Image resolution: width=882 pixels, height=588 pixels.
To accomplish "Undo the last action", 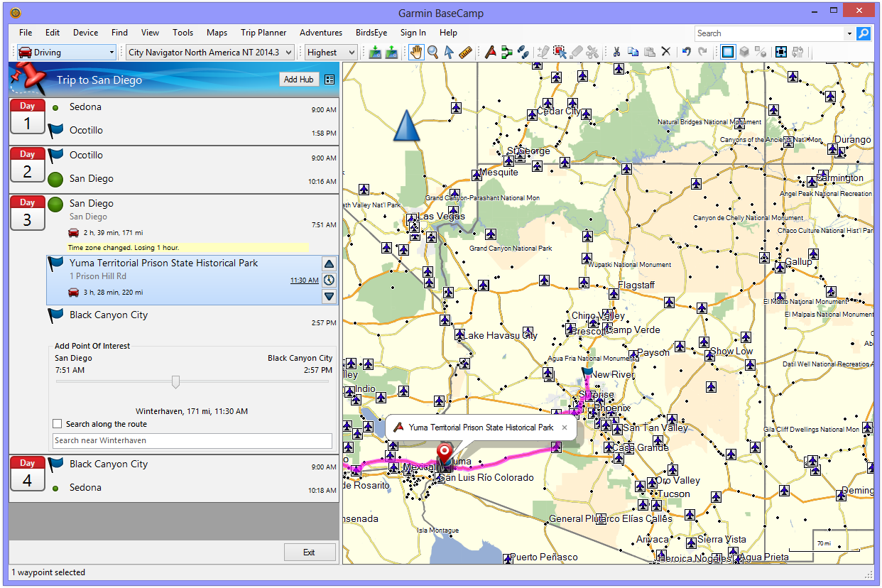I will coord(686,52).
